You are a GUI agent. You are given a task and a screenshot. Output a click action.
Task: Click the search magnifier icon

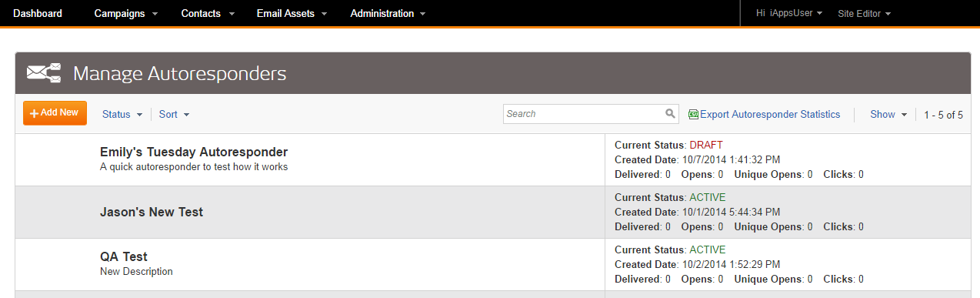(670, 114)
